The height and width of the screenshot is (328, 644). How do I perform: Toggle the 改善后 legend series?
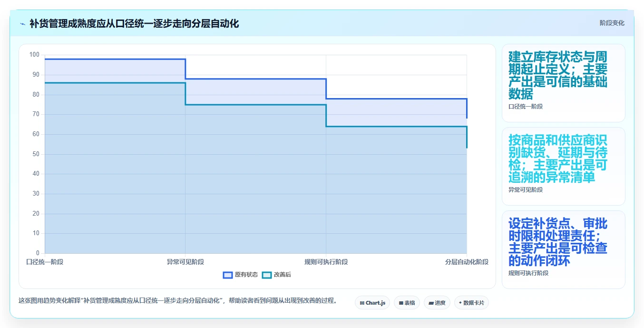pos(277,275)
